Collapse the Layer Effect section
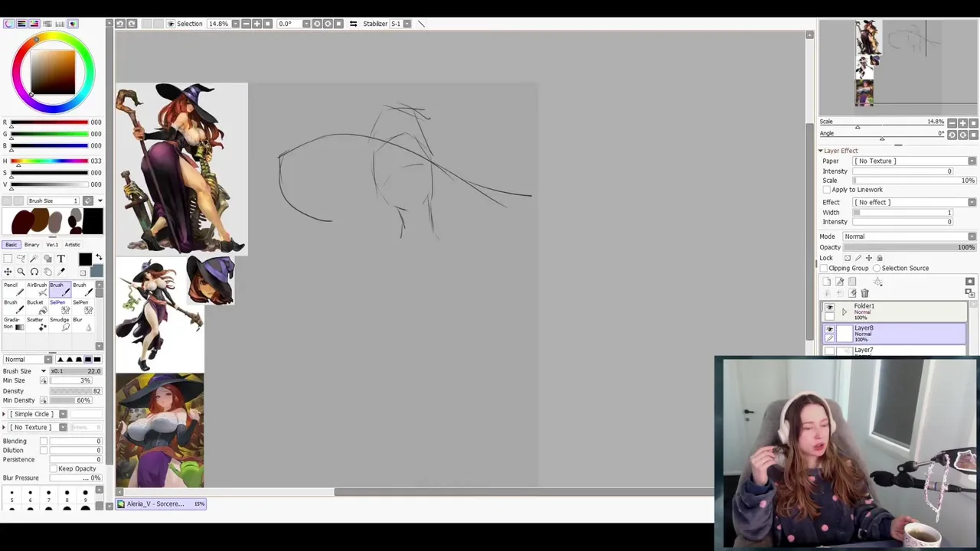Screen dimensions: 980x551 point(821,152)
